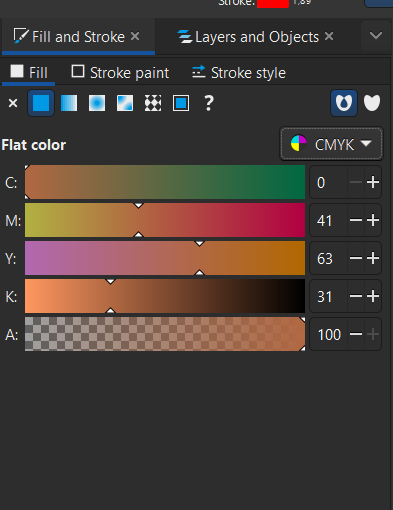393x510 pixels.
Task: Select the Swatch fill icon
Action: click(x=181, y=103)
